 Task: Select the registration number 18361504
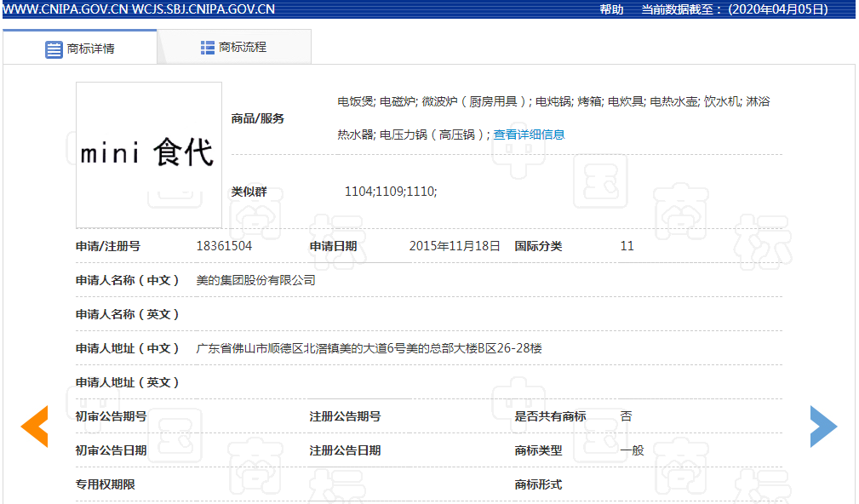pyautogui.click(x=224, y=246)
